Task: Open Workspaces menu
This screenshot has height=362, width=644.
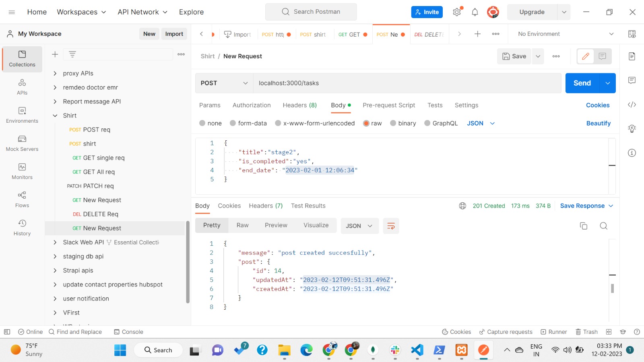Action: pyautogui.click(x=81, y=12)
